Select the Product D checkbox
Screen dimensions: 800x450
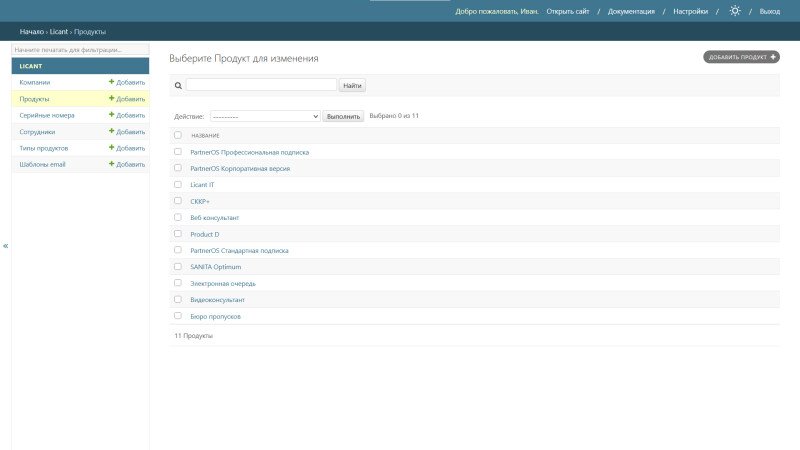click(178, 234)
